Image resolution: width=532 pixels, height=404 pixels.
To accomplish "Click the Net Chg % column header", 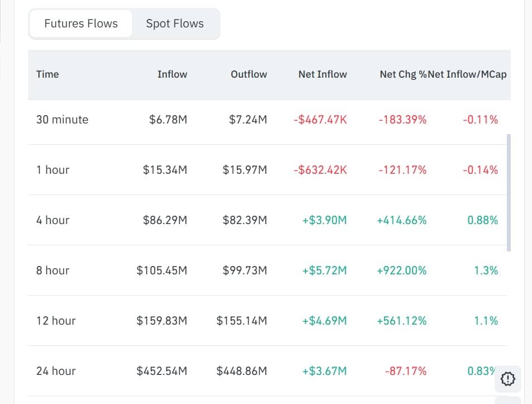I will tap(402, 74).
